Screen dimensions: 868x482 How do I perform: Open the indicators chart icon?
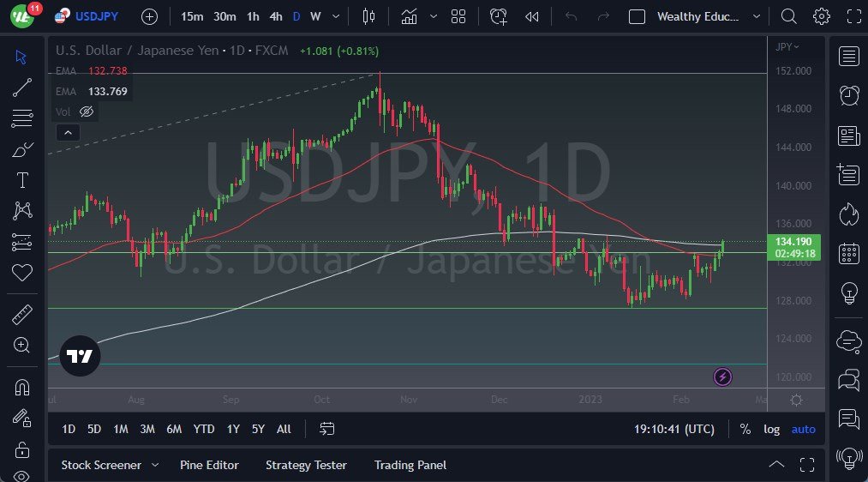click(409, 16)
